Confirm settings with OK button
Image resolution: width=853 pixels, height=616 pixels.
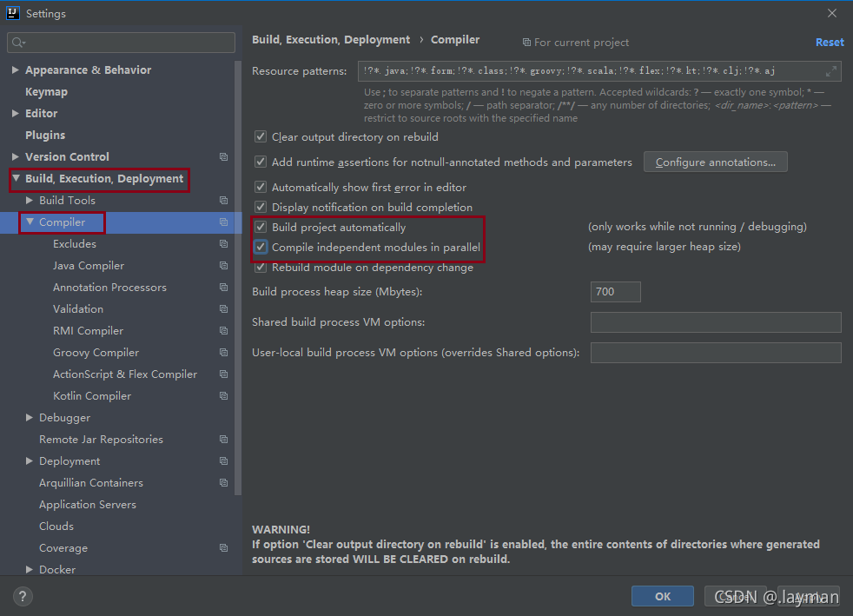(x=663, y=596)
